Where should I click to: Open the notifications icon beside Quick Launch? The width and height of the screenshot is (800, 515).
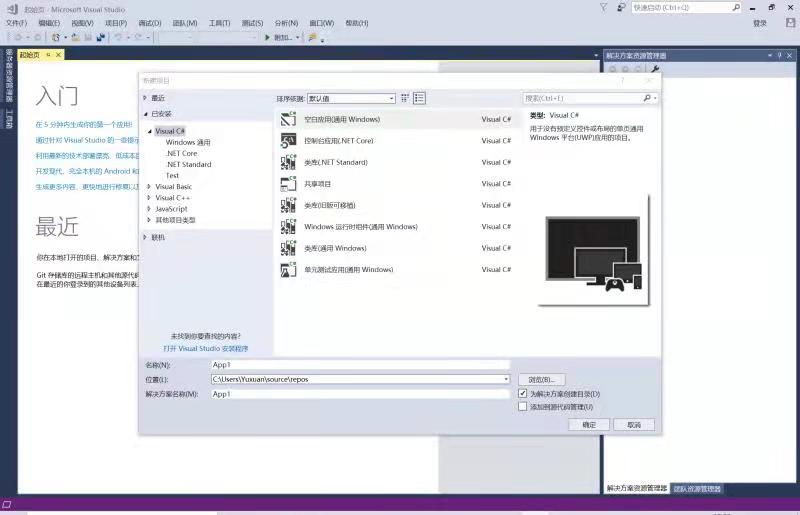pos(621,8)
